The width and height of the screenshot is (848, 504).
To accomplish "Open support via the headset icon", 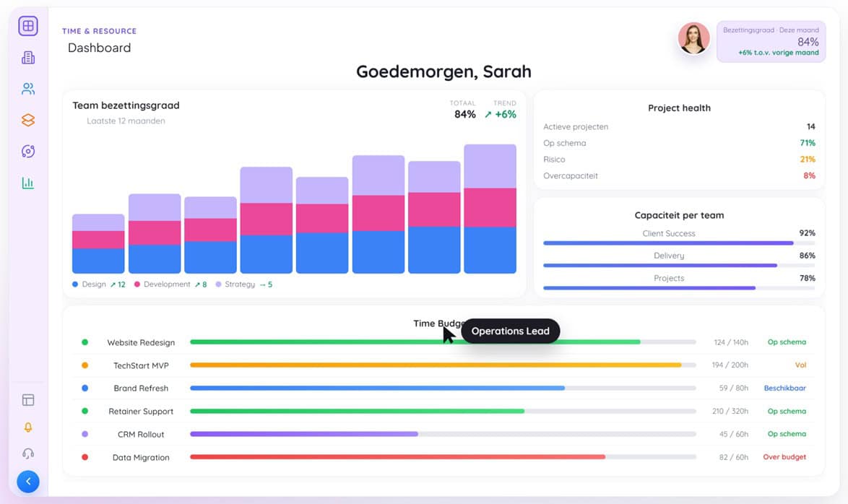I will [x=27, y=453].
